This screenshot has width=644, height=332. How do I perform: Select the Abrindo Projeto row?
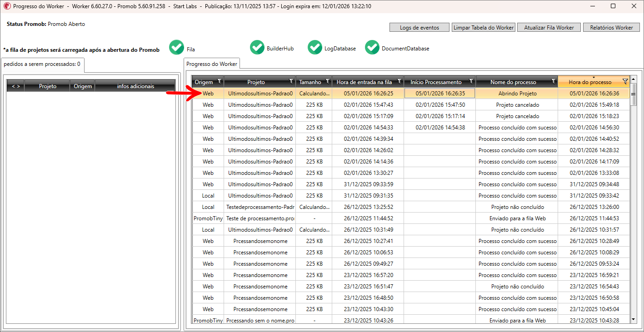(517, 94)
